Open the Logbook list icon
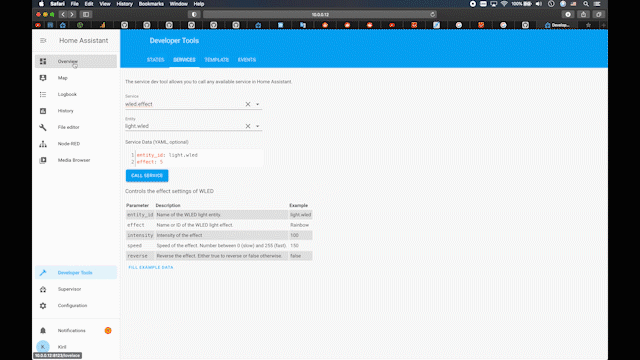The width and height of the screenshot is (640, 360). 43,94
